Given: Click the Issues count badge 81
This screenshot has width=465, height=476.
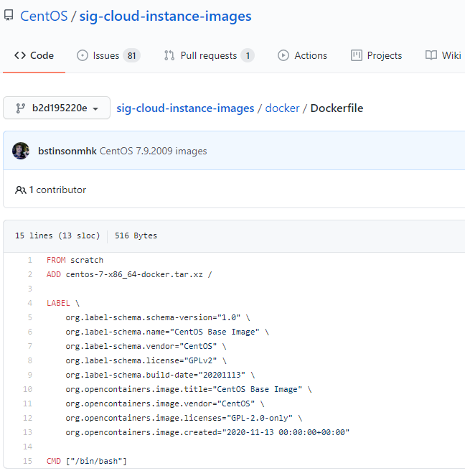Looking at the screenshot, I should pos(131,55).
